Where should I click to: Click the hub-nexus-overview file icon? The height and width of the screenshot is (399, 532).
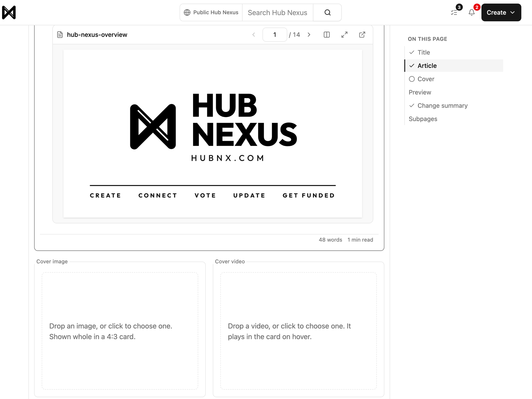click(60, 35)
